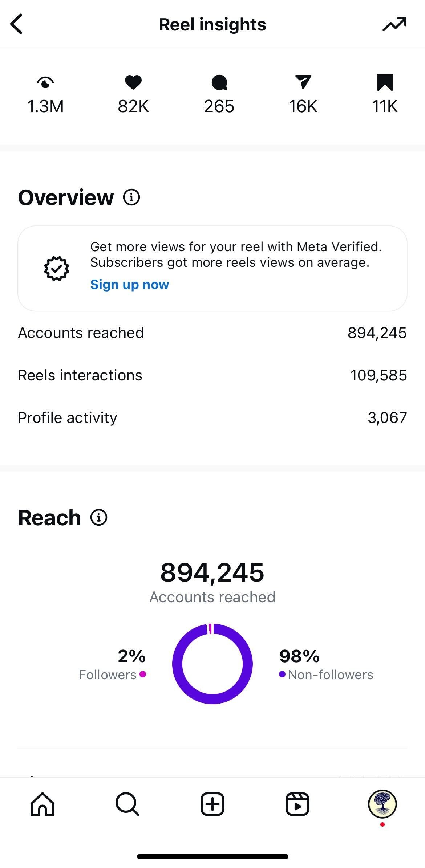Viewport: 425px width, 868px height.
Task: Tap the saves bookmark icon
Action: [x=385, y=82]
